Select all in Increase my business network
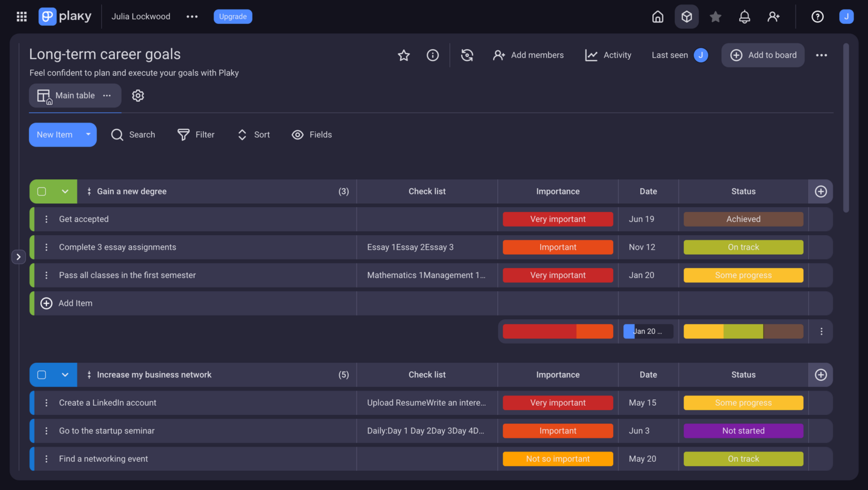This screenshot has width=868, height=490. (x=42, y=375)
